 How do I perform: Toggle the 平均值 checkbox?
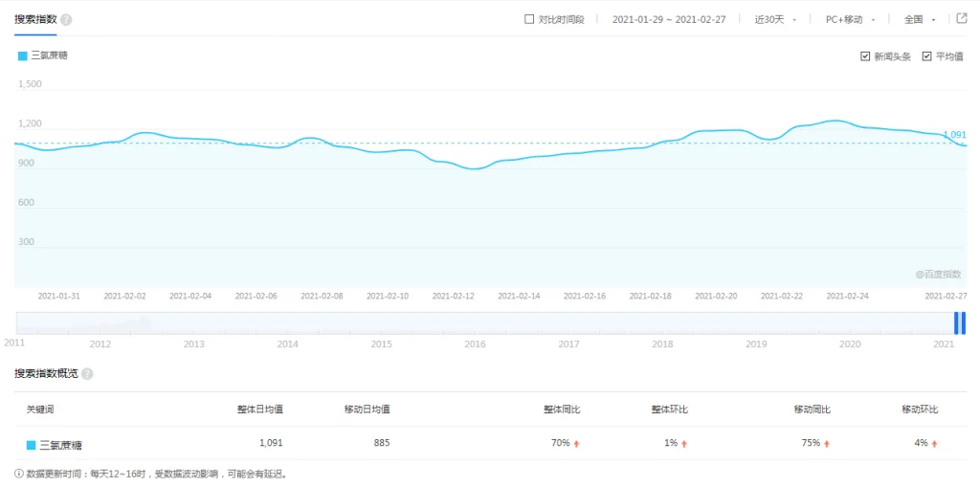(926, 56)
